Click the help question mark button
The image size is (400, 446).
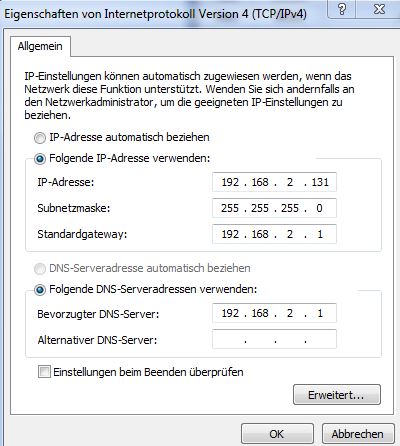click(x=342, y=9)
